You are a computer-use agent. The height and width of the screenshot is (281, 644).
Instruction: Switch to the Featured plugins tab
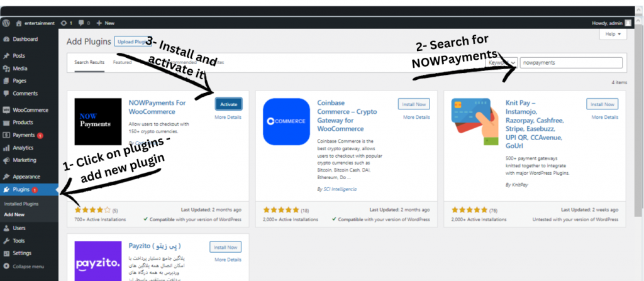coord(123,63)
